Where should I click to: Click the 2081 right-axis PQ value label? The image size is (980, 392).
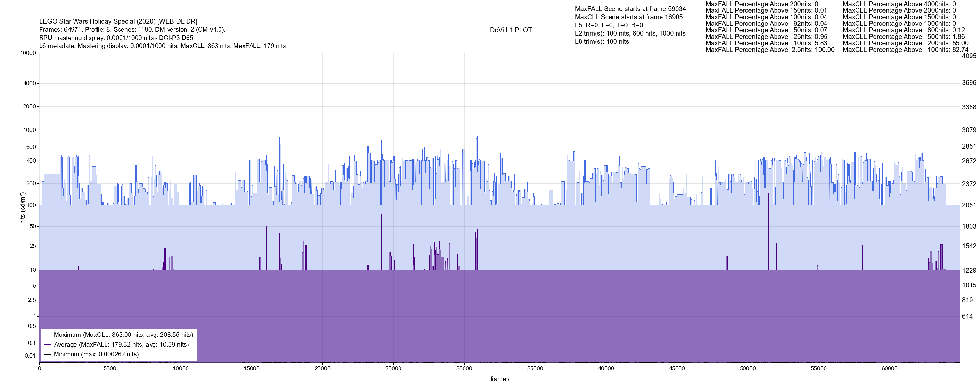point(969,205)
